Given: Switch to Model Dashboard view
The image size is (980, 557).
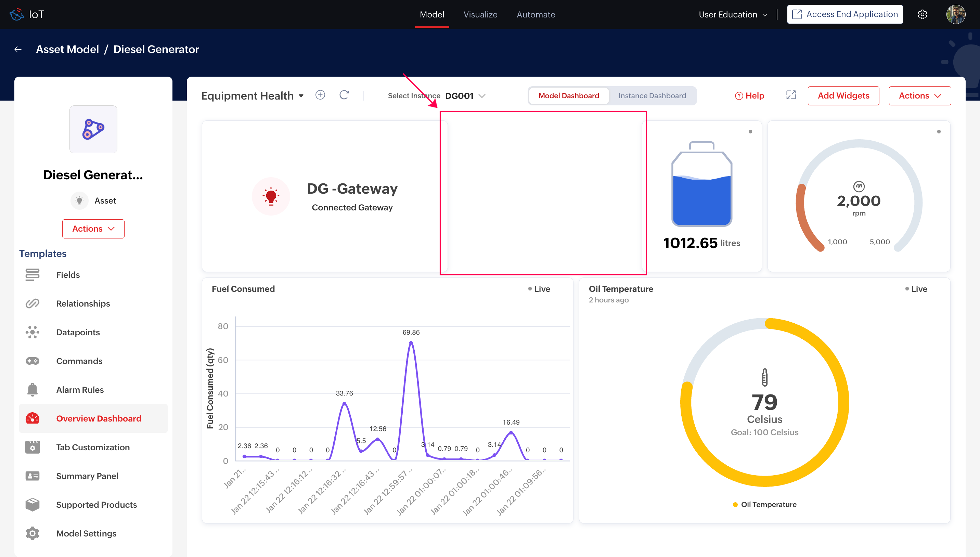Looking at the screenshot, I should pos(568,96).
